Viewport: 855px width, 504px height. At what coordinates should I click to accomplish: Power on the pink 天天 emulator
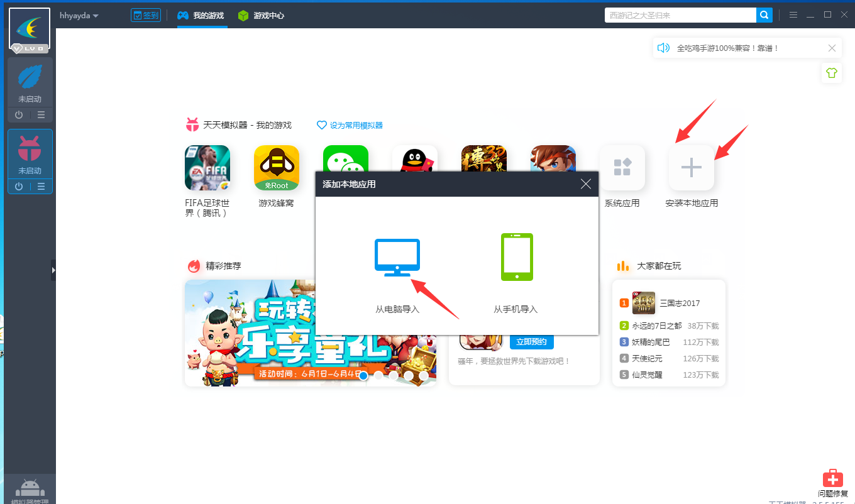click(x=19, y=187)
